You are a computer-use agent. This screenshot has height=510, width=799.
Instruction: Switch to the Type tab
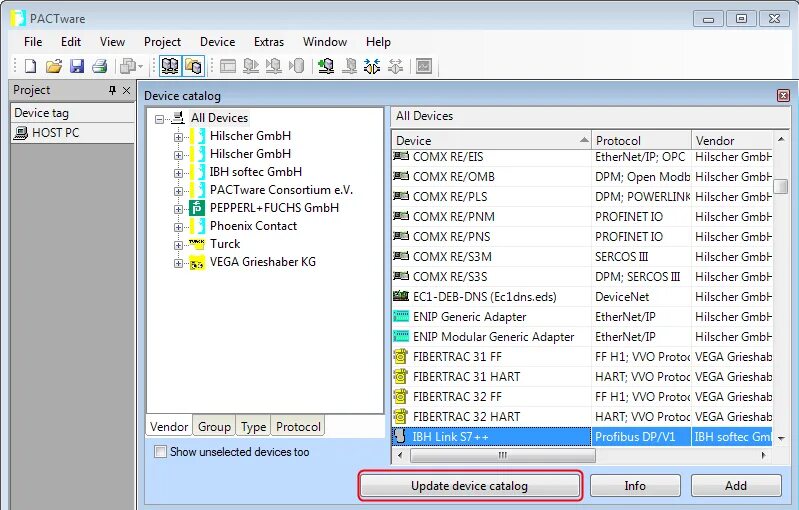[x=253, y=426]
